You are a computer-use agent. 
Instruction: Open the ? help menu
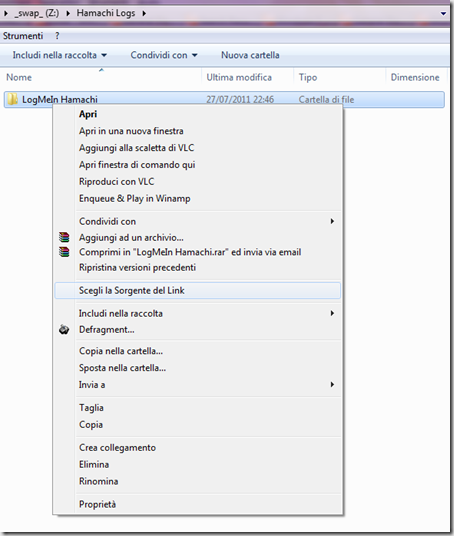pos(57,36)
